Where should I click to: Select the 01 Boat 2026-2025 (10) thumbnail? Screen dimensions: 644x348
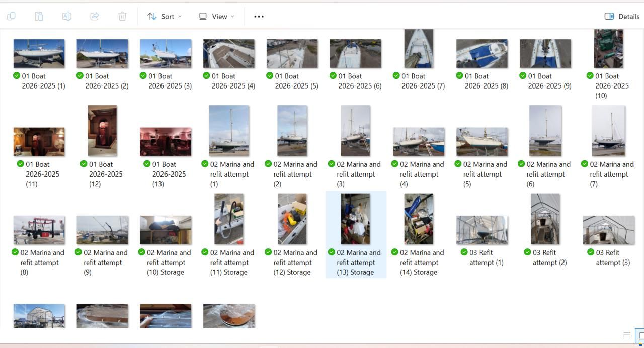tap(608, 48)
